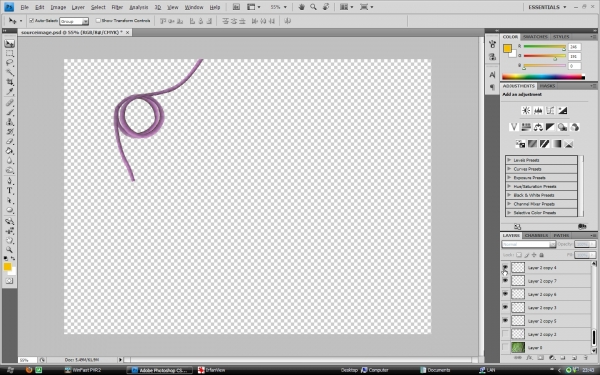The image size is (600, 375).
Task: Switch to the Channels tab
Action: click(x=536, y=235)
